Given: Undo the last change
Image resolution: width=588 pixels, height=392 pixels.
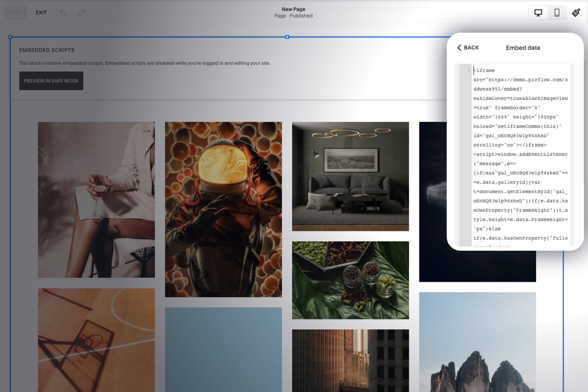Looking at the screenshot, I should [63, 12].
